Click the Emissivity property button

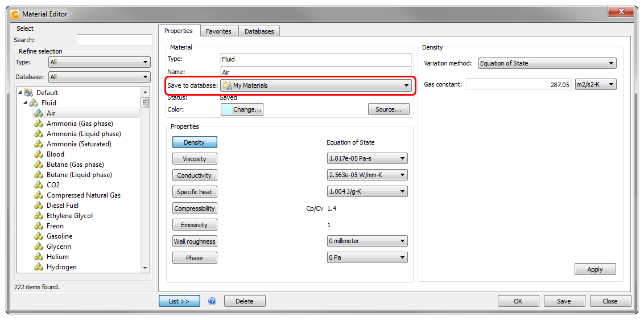pyautogui.click(x=194, y=225)
